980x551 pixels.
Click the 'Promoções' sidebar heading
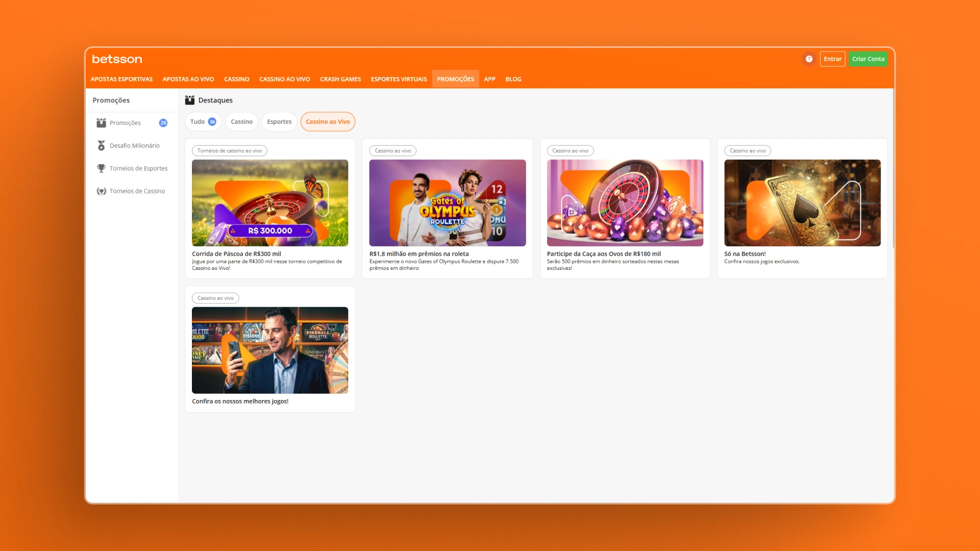(111, 101)
